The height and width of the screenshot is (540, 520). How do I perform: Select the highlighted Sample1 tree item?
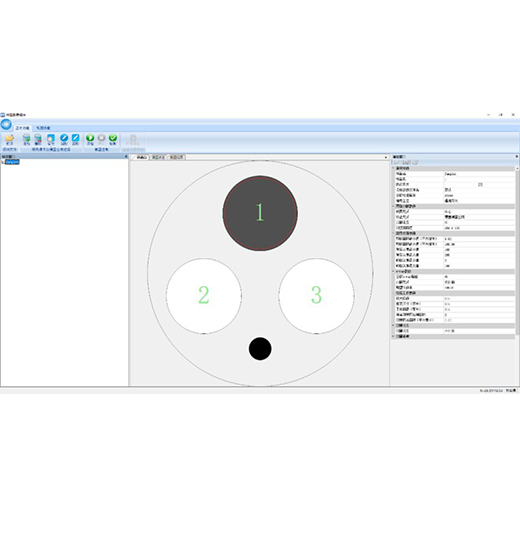coord(12,162)
